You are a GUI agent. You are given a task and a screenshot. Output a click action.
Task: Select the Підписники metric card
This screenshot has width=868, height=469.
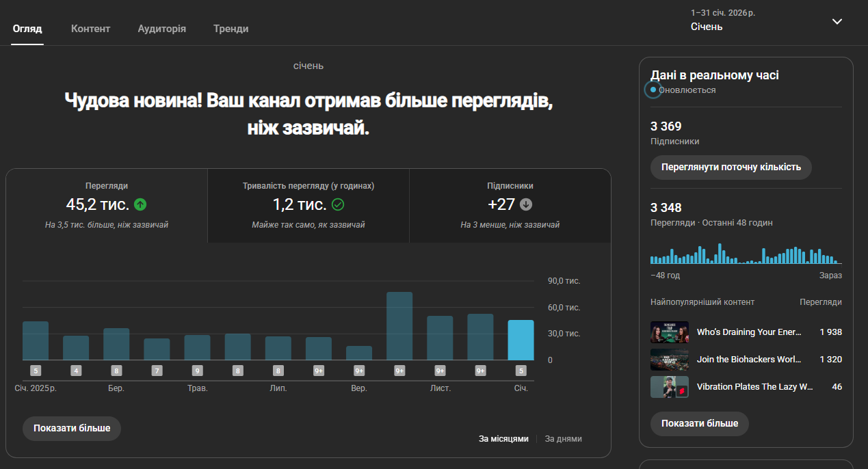(510, 206)
